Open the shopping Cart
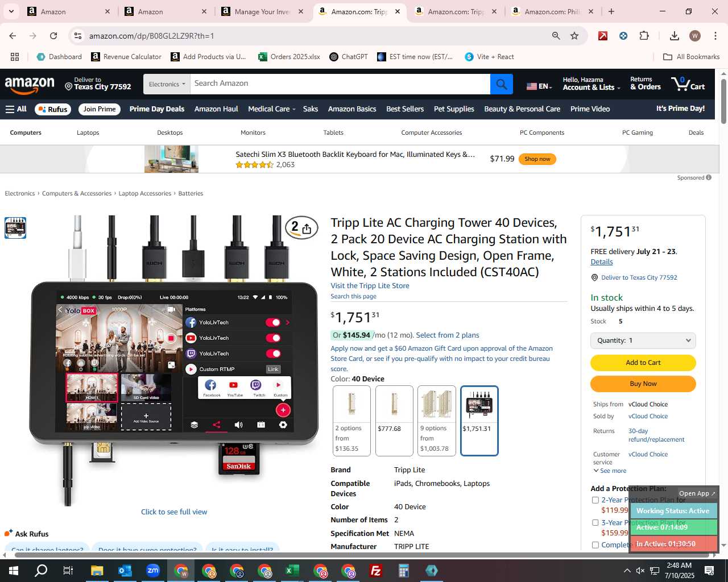Screen dimensions: 728x582 688,84
